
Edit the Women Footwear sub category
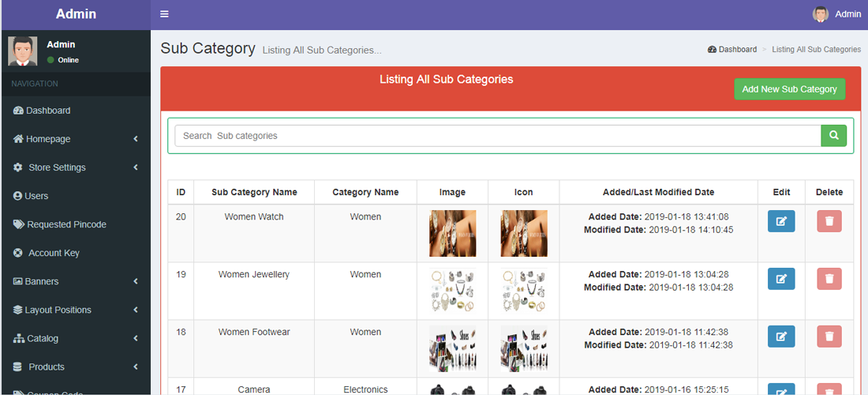point(781,337)
